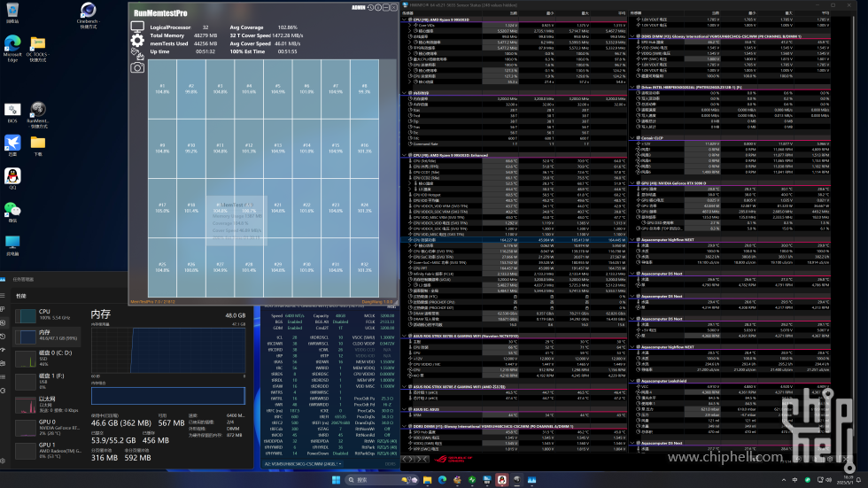Open the OC TOOLS folder shortcut
The width and height of the screenshot is (868, 488).
point(37,49)
